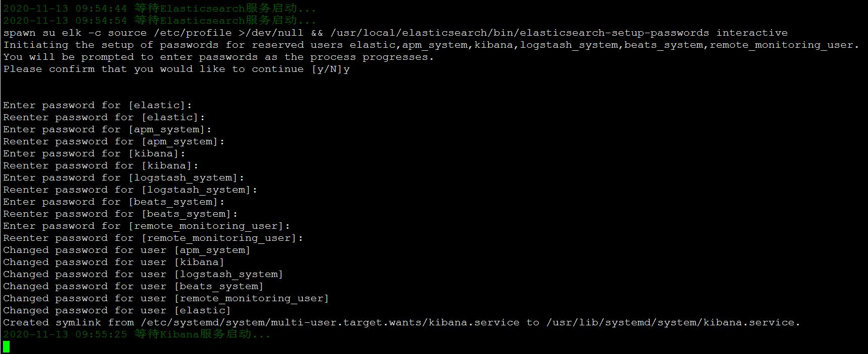
Task: Click 'Changed password for user [remote_monitoring_user]'
Action: 166,298
